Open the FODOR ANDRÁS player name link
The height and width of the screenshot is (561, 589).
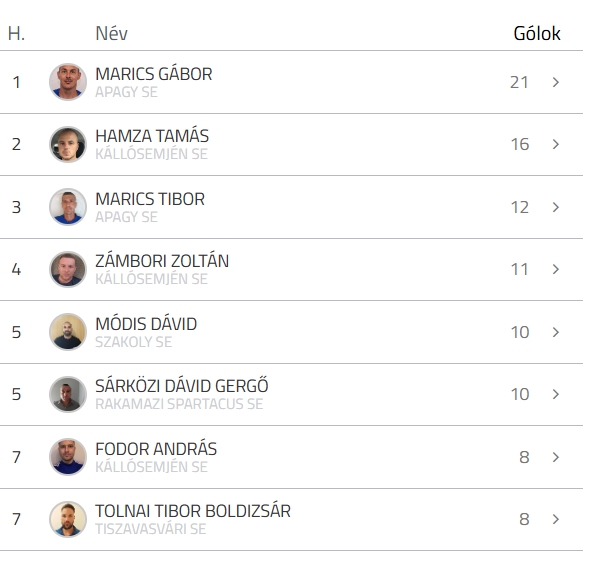[x=156, y=449]
